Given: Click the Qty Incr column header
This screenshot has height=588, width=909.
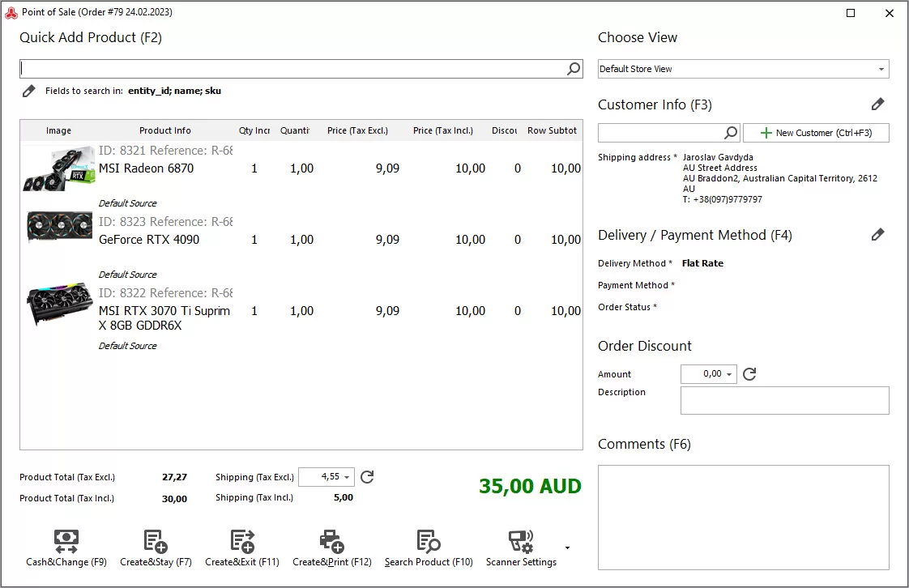Looking at the screenshot, I should point(254,130).
